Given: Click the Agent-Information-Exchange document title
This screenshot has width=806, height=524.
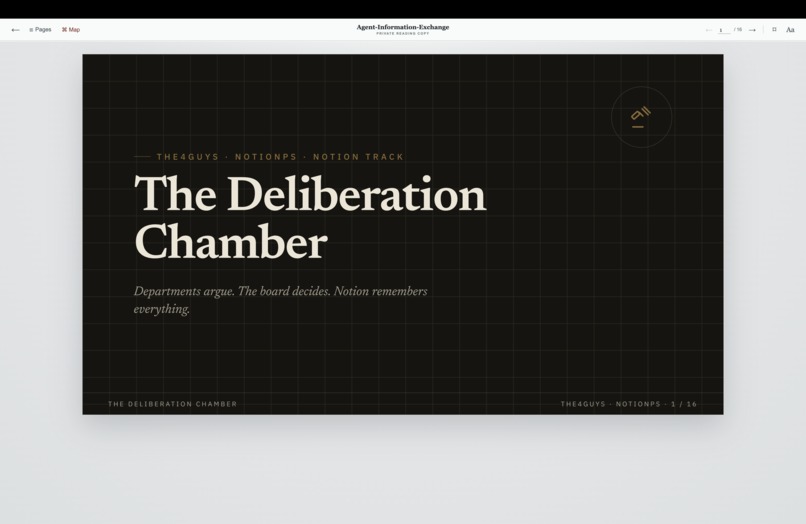Looking at the screenshot, I should tap(402, 27).
